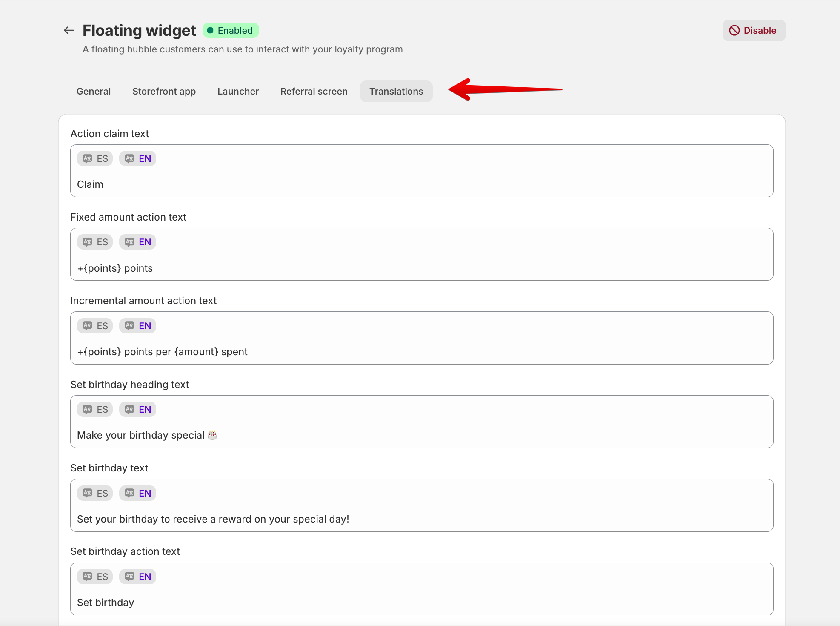Select EN language for Action claim text
This screenshot has width=840, height=626.
(137, 158)
